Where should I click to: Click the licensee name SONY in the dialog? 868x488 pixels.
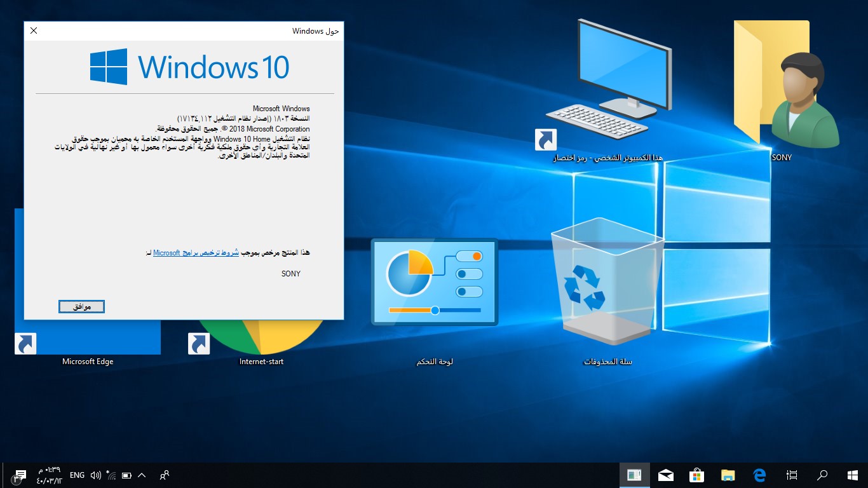tap(291, 274)
